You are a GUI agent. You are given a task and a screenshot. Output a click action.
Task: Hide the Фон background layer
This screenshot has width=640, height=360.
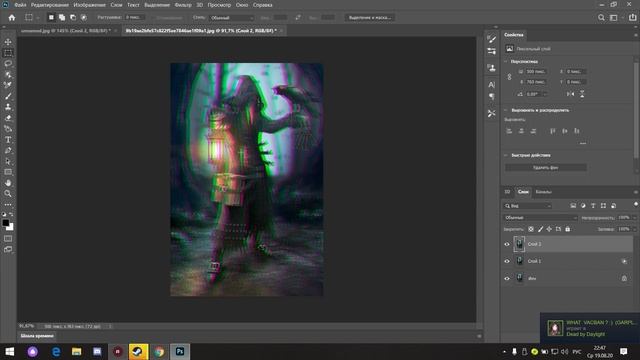[507, 278]
